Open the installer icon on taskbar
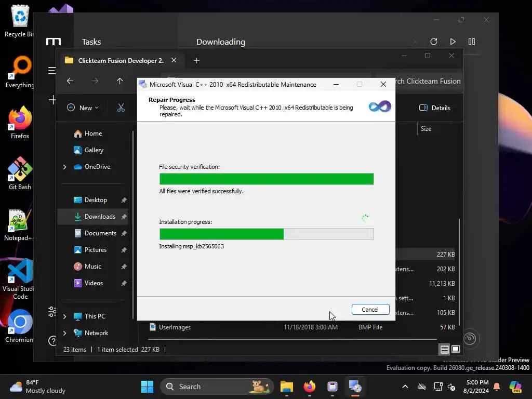Screen dimensions: 532x399 (355, 387)
